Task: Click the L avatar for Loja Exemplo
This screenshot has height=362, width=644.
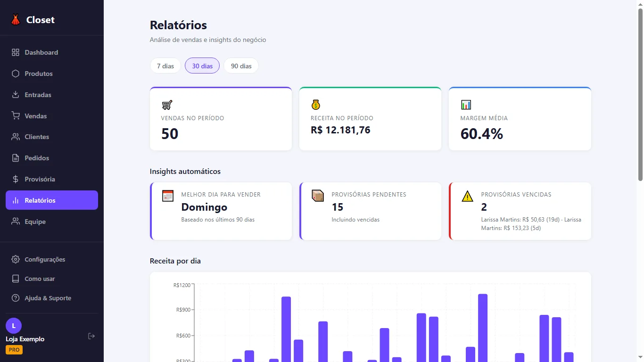Action: [x=14, y=326]
